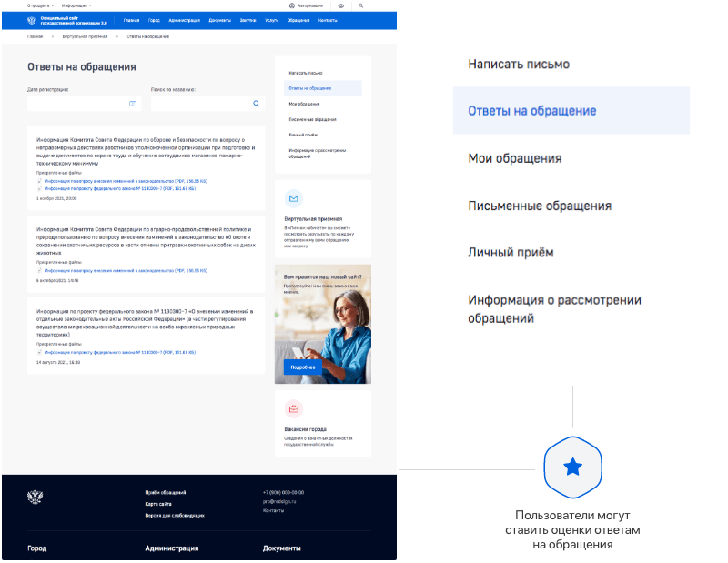Toggle the accessibility eye icon in header
The width and height of the screenshot is (728, 563).
click(x=341, y=6)
